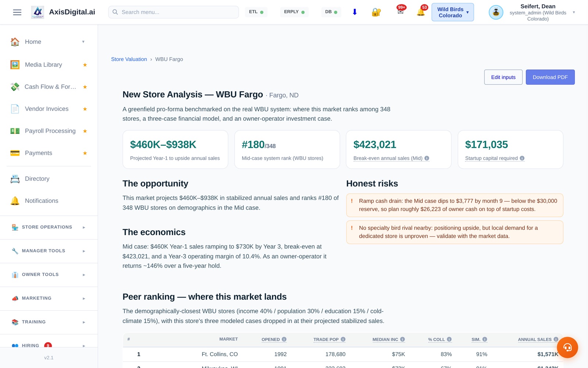Click the Directory card index icon
Viewport: 588px width, 368px height.
[x=15, y=179]
